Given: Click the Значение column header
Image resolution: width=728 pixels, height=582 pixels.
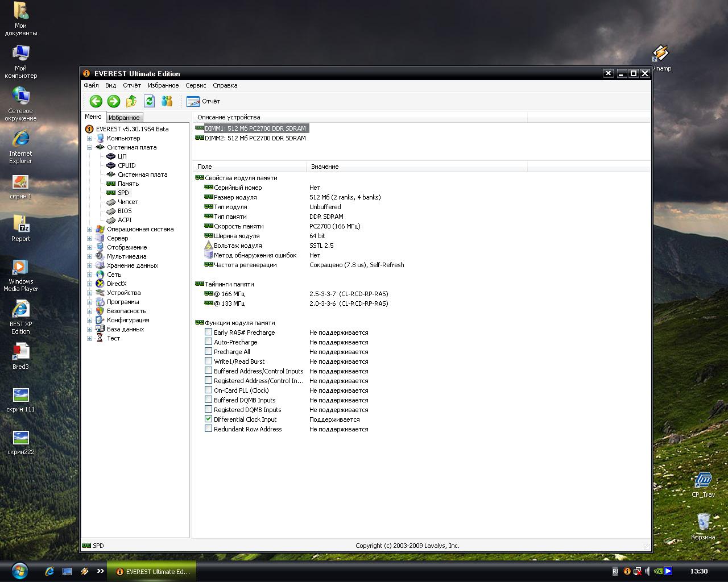Looking at the screenshot, I should [417, 167].
